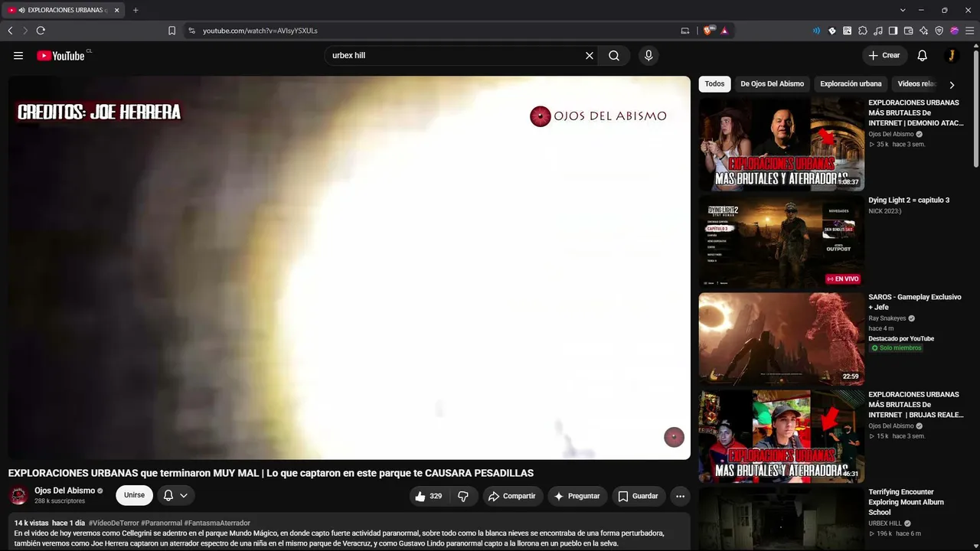
Task: Open Brave Shields lion icon
Action: pyautogui.click(x=708, y=31)
